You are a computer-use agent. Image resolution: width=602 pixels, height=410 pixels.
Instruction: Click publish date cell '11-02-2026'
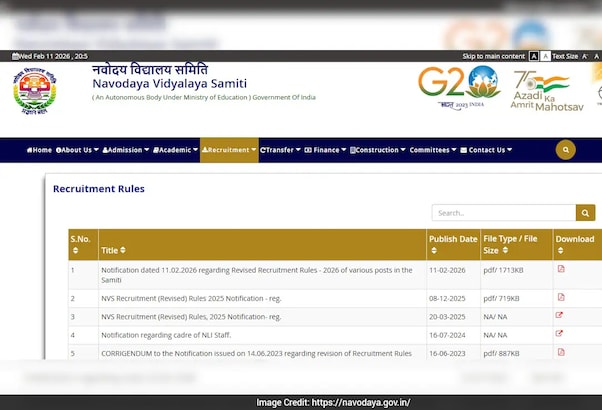click(447, 270)
